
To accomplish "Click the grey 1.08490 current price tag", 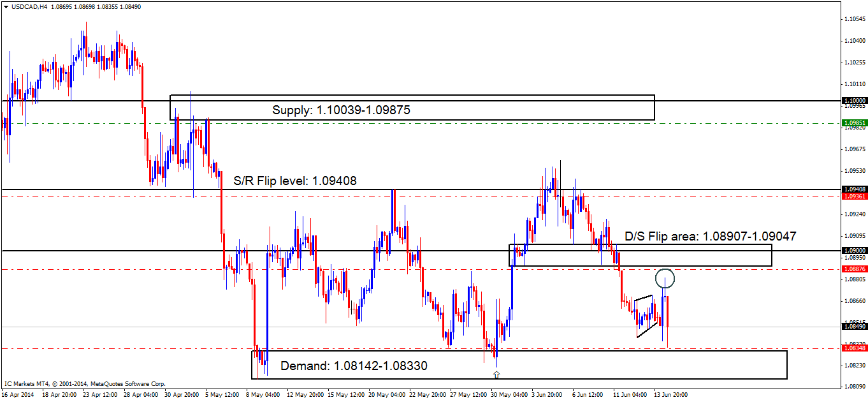I will 854,327.
